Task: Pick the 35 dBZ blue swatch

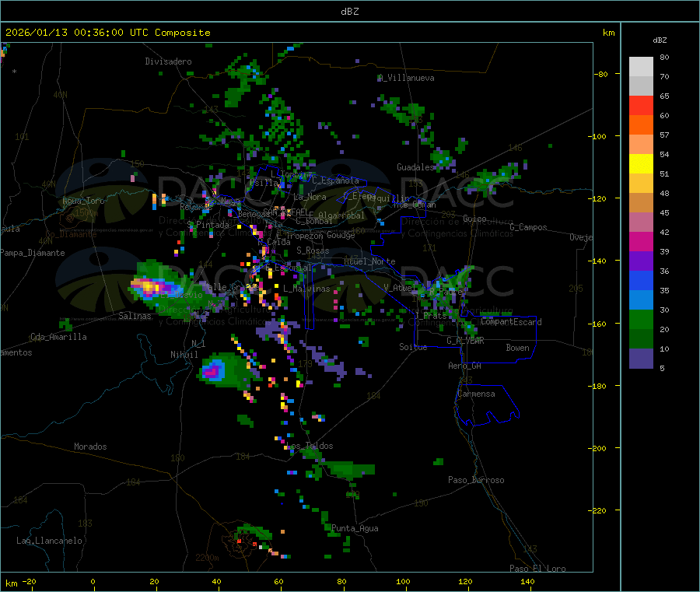Action: (x=641, y=280)
